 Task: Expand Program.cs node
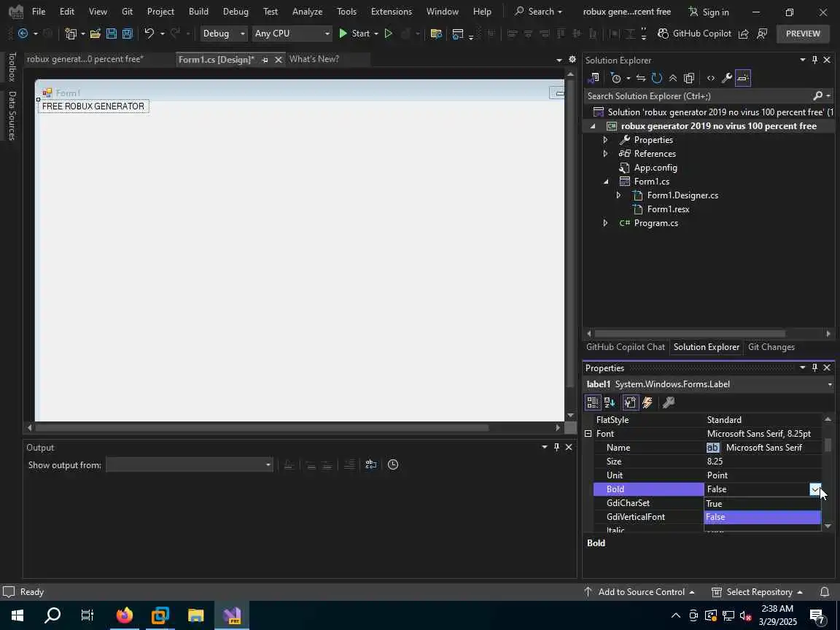click(605, 223)
